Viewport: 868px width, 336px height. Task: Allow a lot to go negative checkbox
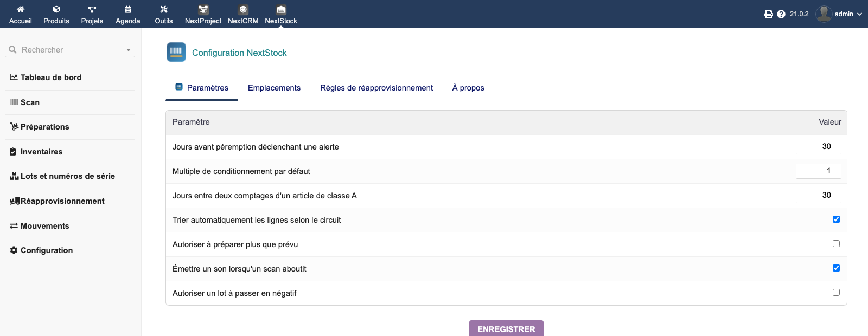836,293
